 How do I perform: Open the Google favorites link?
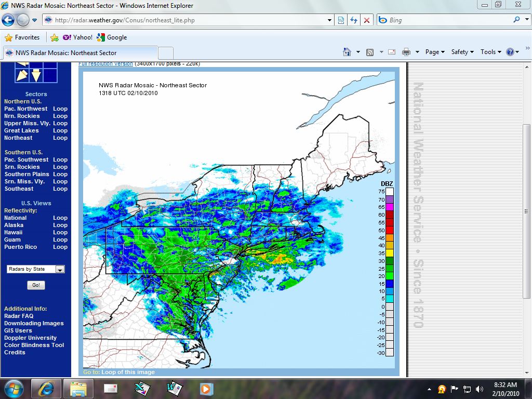(112, 37)
